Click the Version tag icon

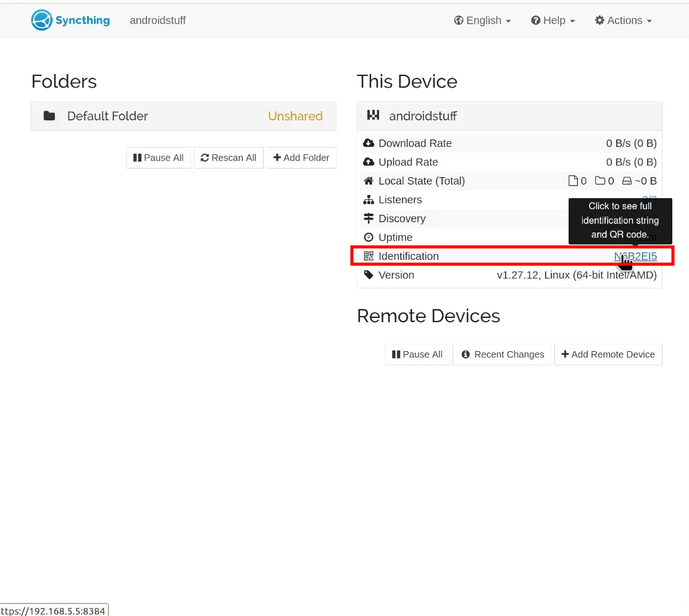(369, 275)
